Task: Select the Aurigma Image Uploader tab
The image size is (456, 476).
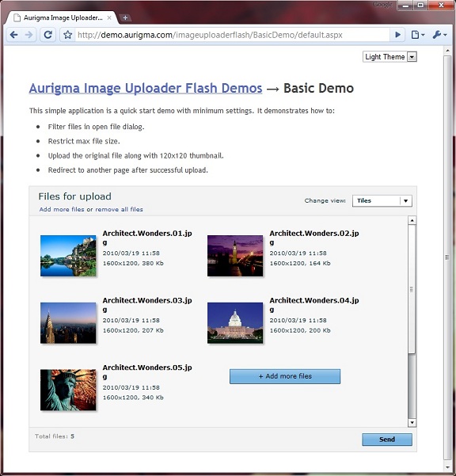Action: coord(61,18)
